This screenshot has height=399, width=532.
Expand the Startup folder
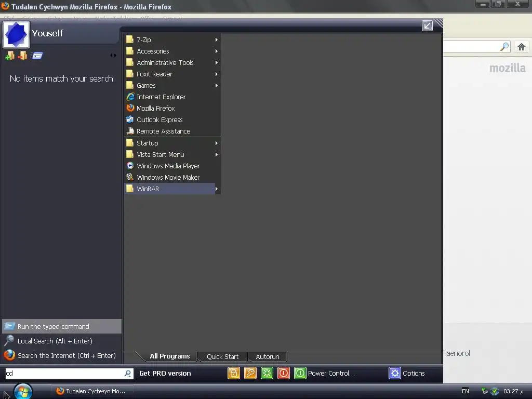[172, 143]
